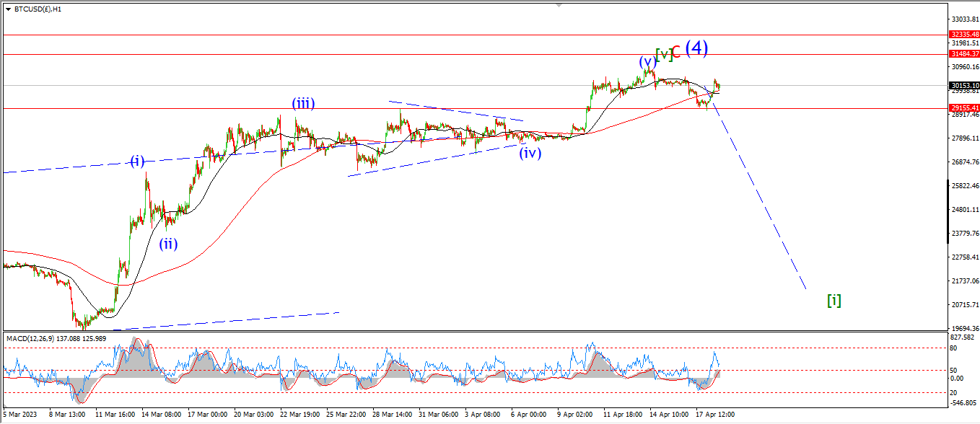
Task: Click the 32335.48 red price tag
Action: [x=965, y=34]
